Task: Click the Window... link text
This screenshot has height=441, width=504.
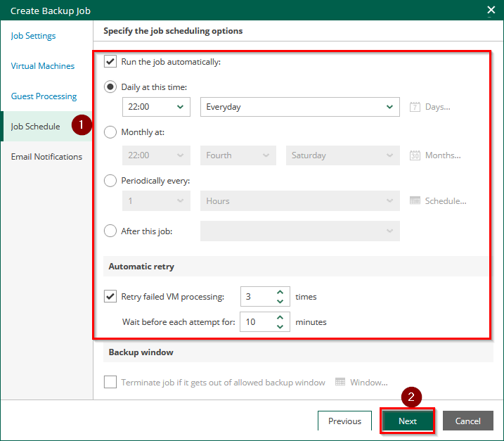Action: pos(368,382)
